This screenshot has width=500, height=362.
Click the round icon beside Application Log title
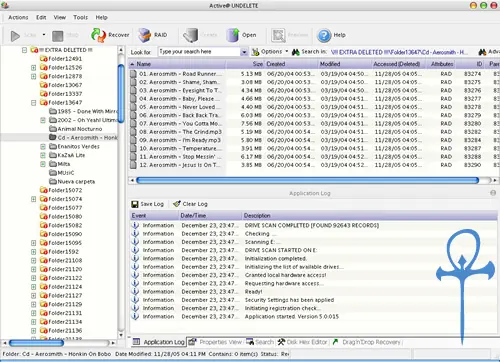(x=493, y=193)
